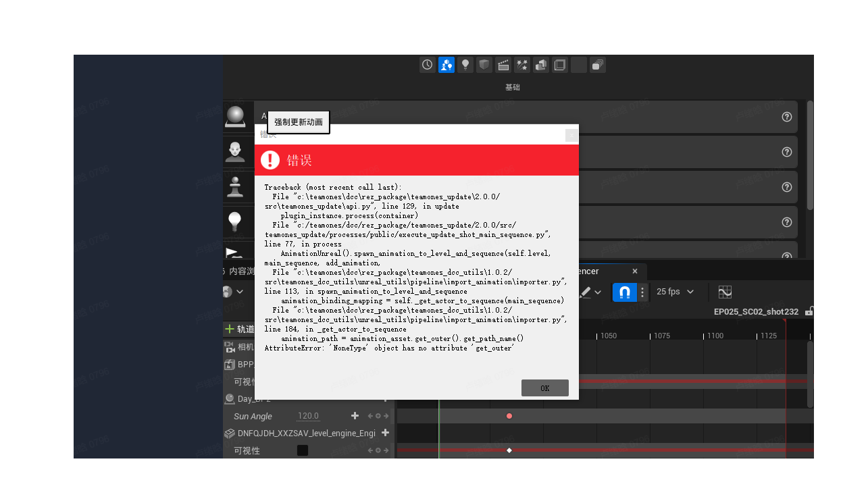Toggle the magnet snapping button
The height and width of the screenshot is (499, 868).
pos(625,292)
